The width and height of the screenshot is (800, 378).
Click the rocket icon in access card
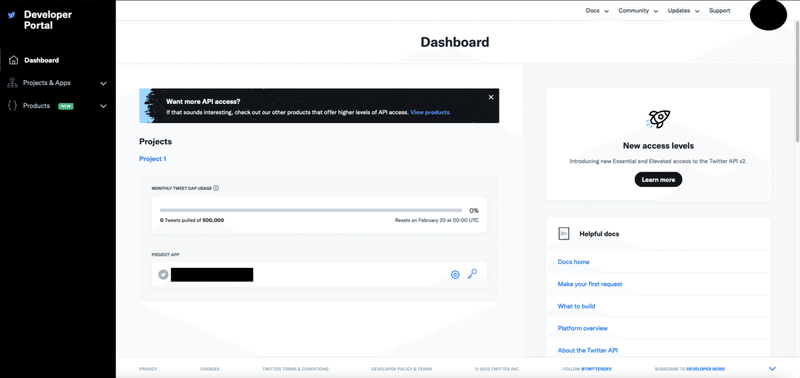pos(658,119)
